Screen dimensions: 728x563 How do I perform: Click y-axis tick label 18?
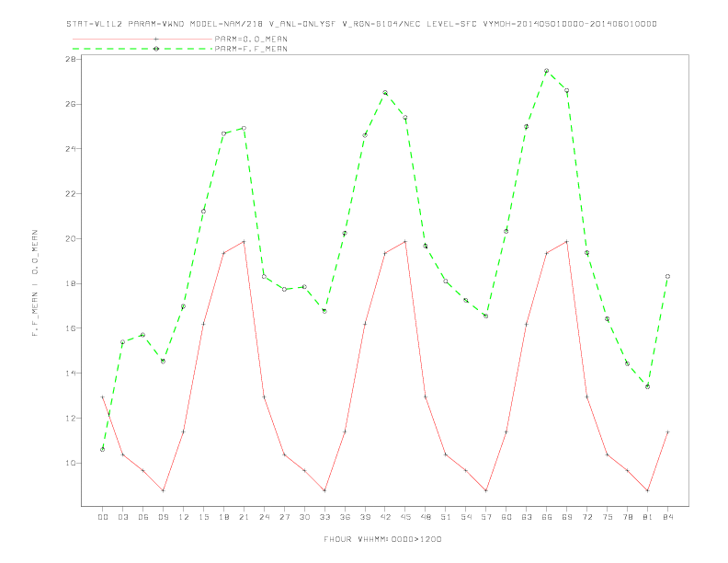tap(71, 283)
